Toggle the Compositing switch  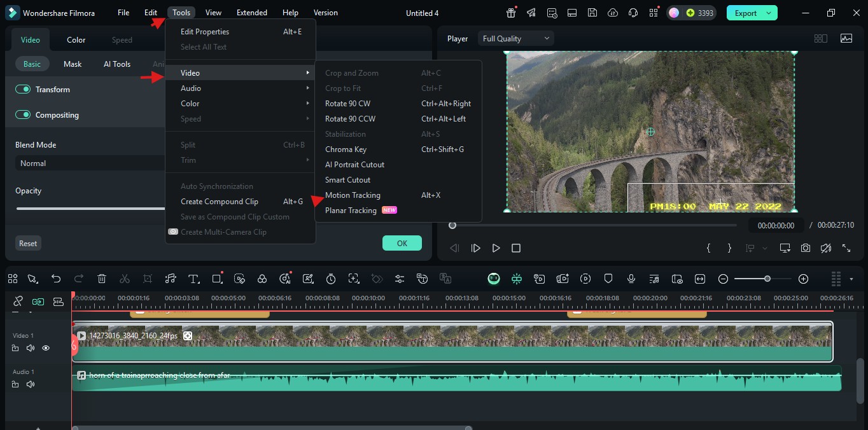[x=23, y=115]
